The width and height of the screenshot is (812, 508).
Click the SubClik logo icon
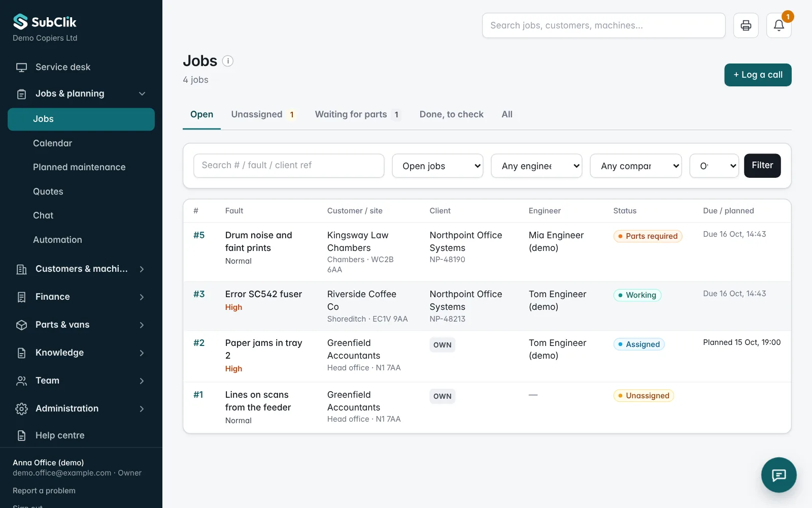[20, 22]
